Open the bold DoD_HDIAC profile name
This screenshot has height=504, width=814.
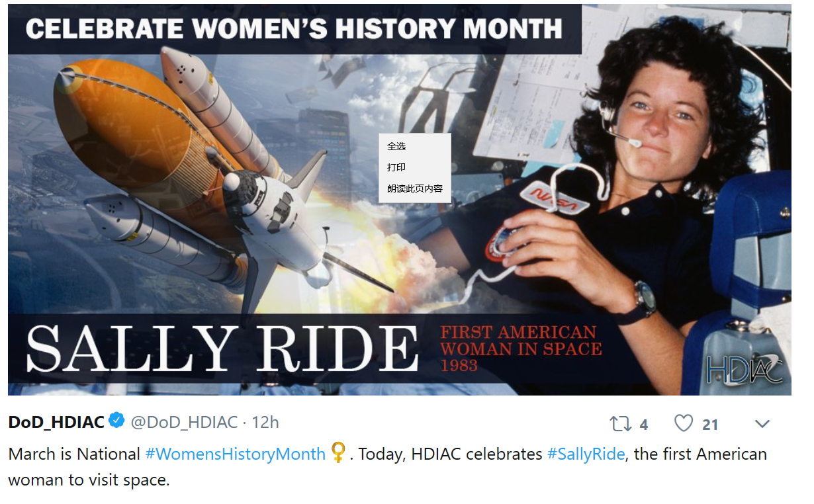point(56,422)
